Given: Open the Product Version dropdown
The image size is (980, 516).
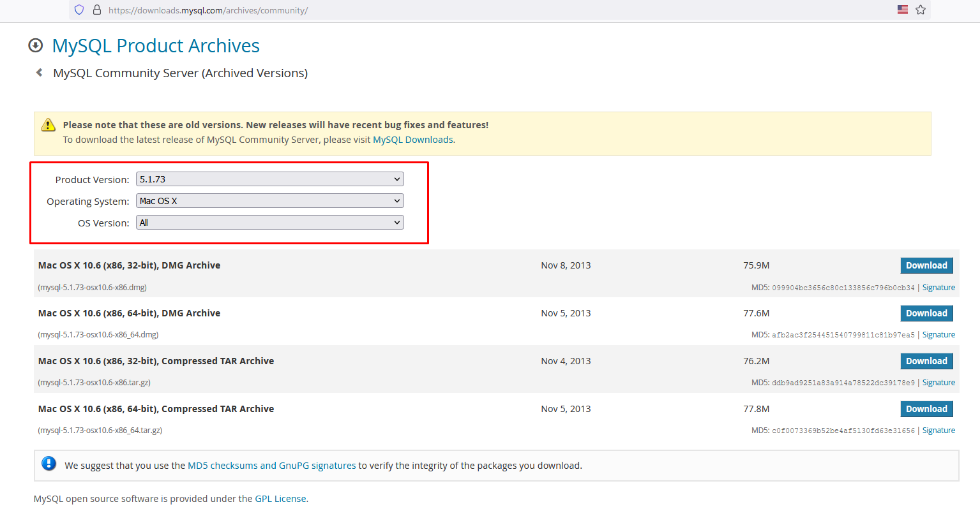Looking at the screenshot, I should (269, 179).
